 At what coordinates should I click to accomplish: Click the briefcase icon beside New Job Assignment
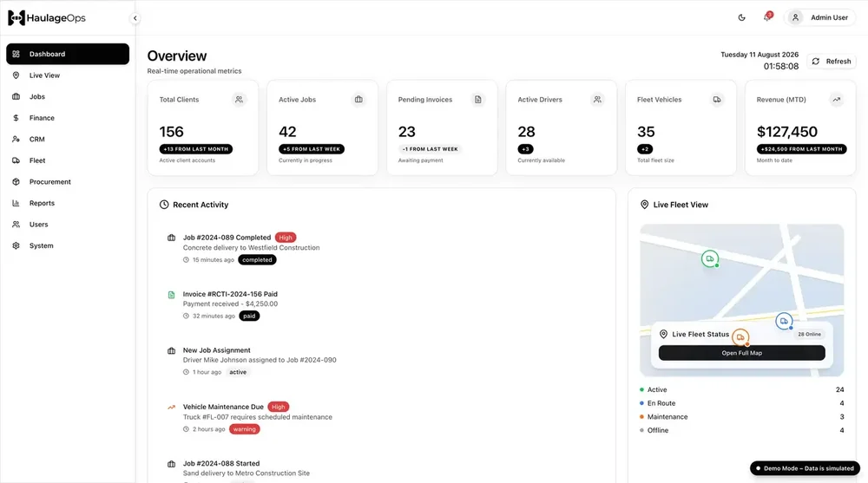coord(172,351)
